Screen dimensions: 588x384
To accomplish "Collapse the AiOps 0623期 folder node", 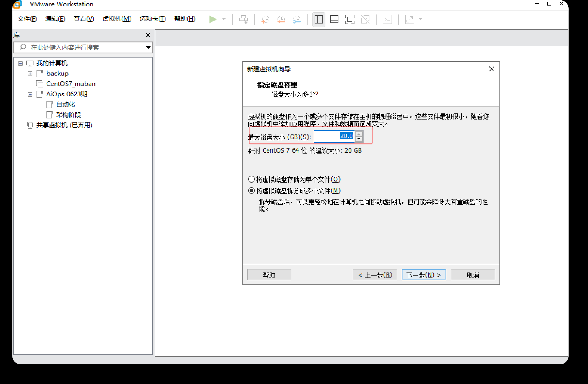I will coord(30,95).
